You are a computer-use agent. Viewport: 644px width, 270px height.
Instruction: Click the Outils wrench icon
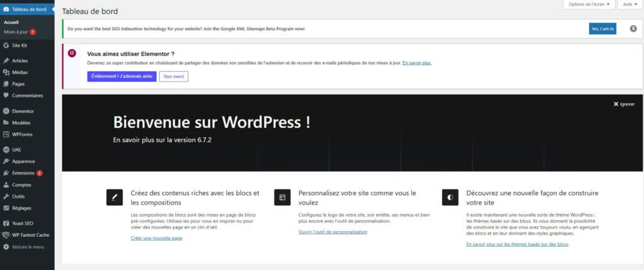(x=6, y=197)
